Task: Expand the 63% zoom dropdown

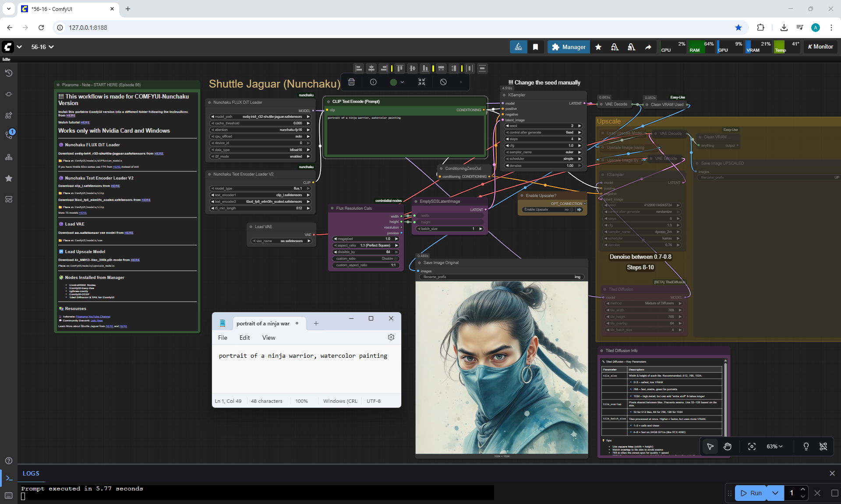Action: pos(774,446)
